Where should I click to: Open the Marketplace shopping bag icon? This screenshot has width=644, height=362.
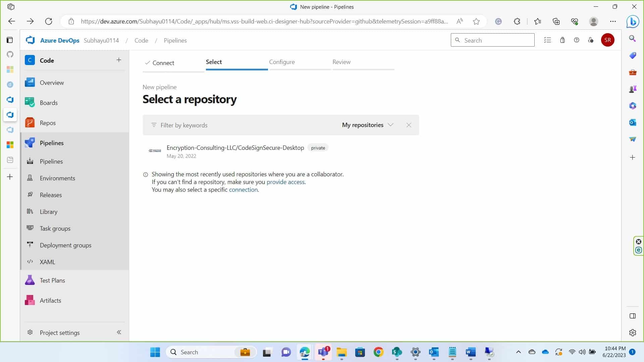pos(562,40)
